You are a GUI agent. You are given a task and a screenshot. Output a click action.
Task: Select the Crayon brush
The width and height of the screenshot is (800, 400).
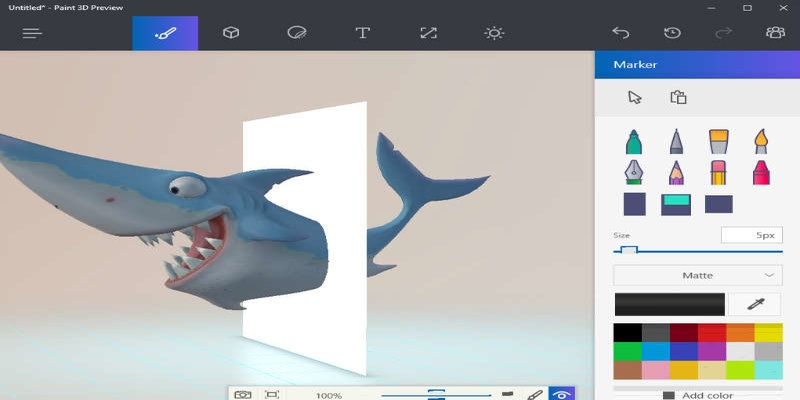[760, 172]
